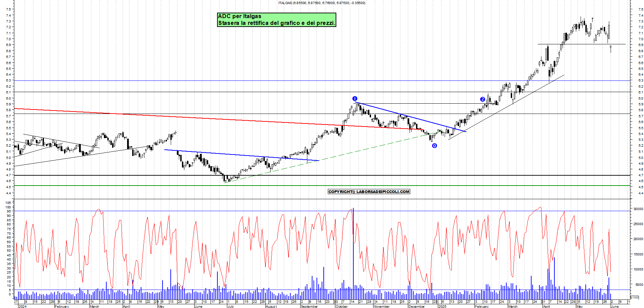Screen dimensions: 644x308
Task: Pick the September label on the time axis
Action: coord(309,306)
